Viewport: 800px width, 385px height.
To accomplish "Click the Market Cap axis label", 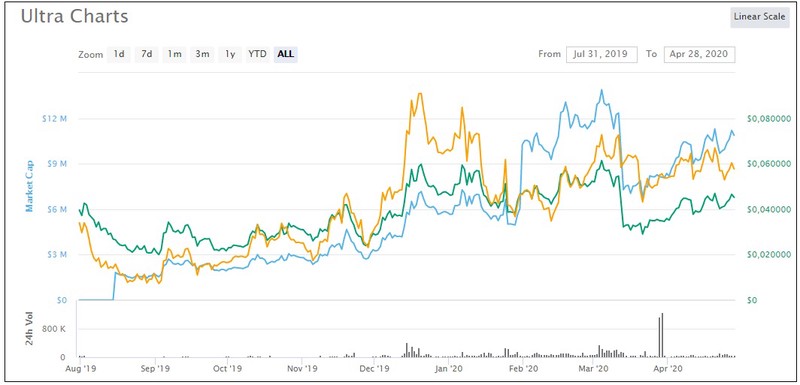I will click(x=30, y=186).
